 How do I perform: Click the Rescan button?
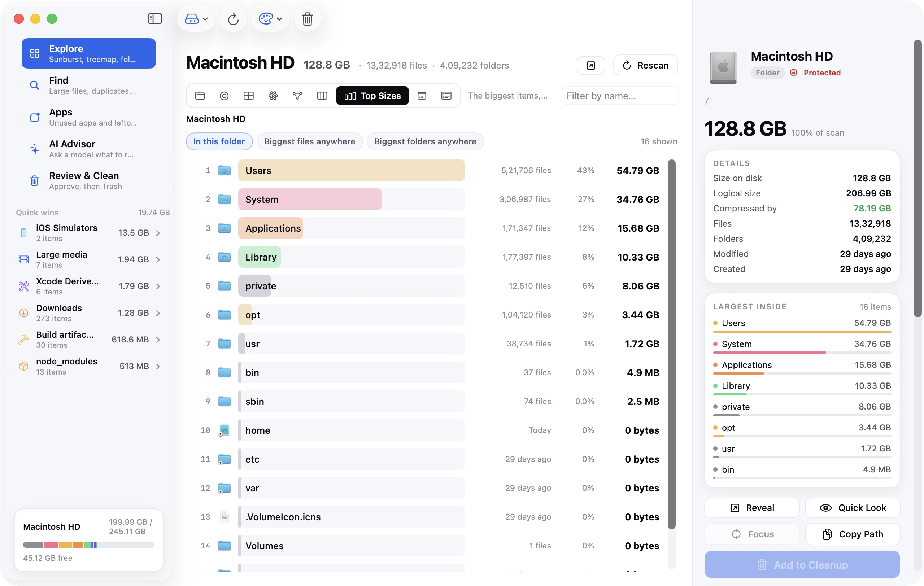pos(645,65)
